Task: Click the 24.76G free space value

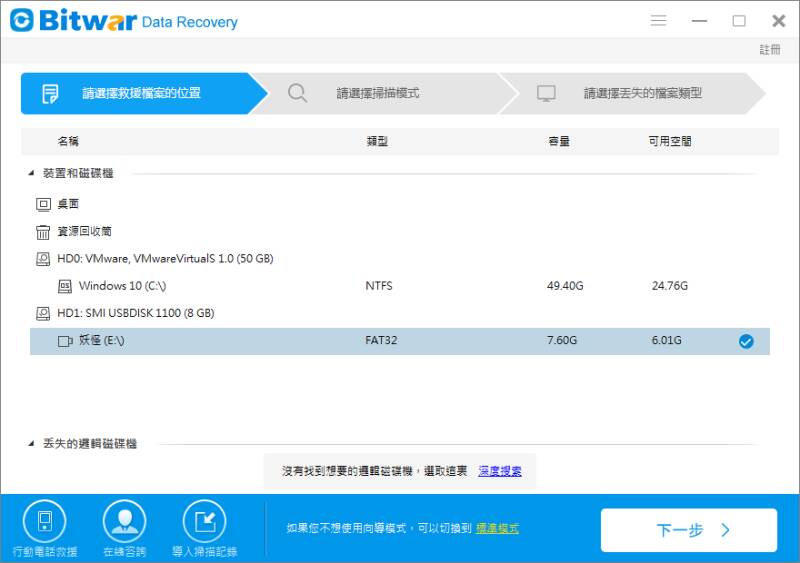Action: [669, 286]
